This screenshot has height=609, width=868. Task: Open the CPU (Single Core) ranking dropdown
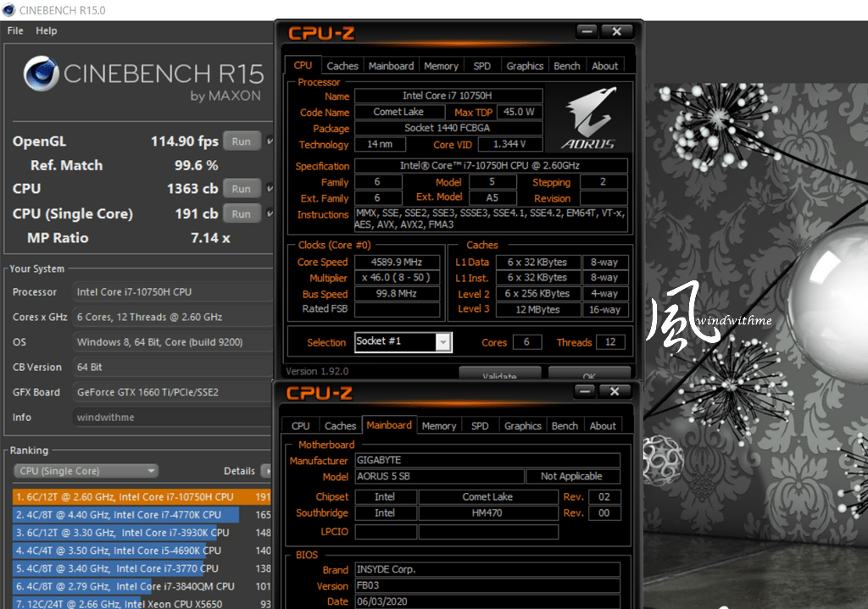click(86, 471)
